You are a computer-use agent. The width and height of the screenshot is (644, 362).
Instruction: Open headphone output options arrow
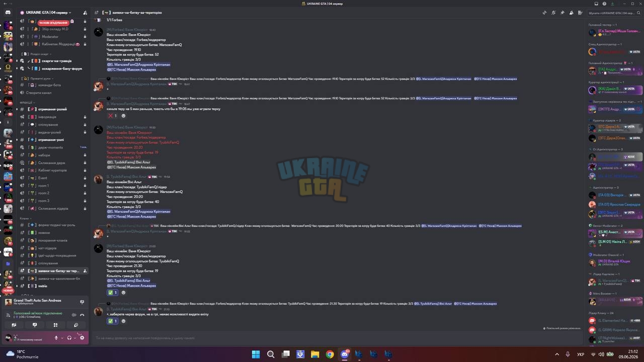point(75,338)
